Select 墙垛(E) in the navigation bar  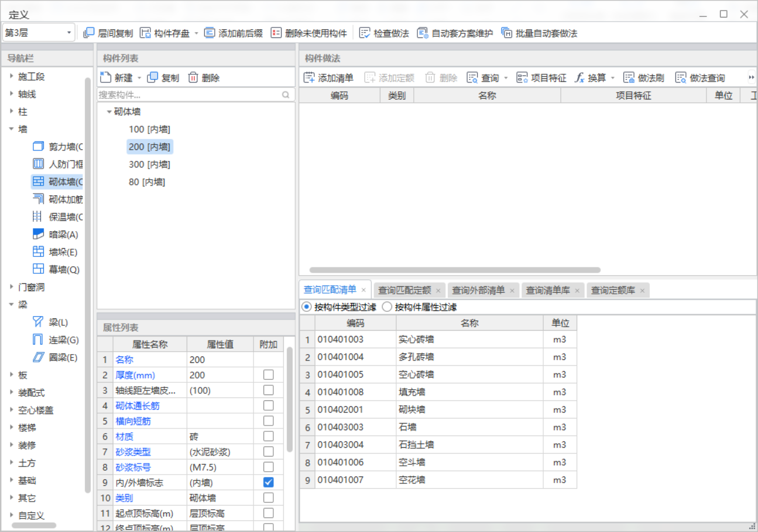56,252
